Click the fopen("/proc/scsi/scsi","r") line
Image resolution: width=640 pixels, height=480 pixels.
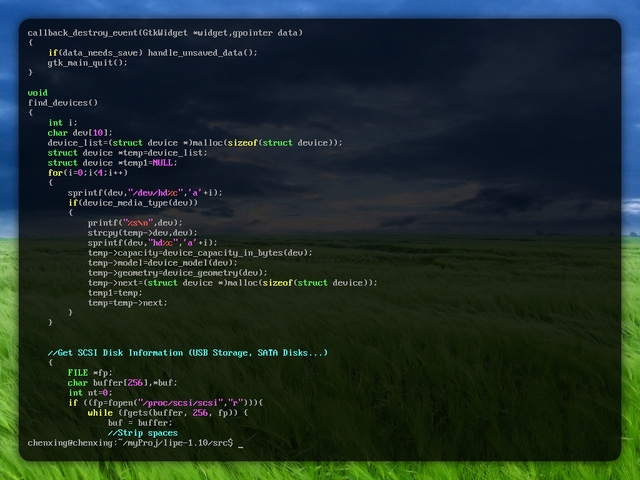coord(165,403)
